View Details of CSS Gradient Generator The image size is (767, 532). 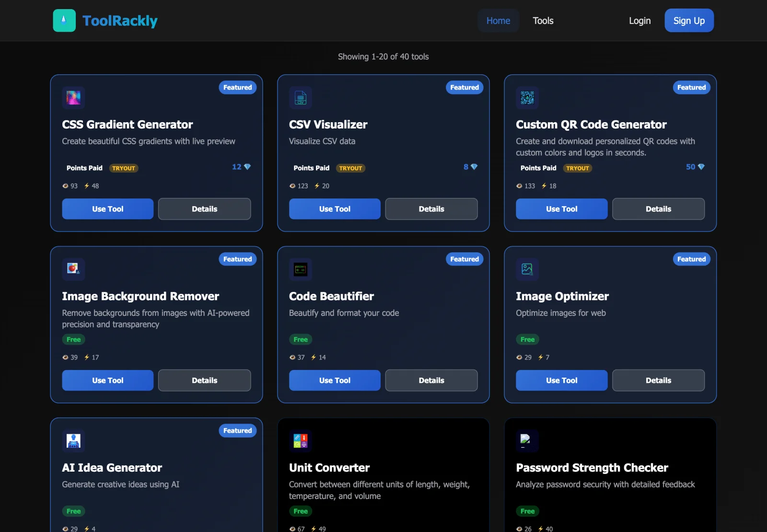pos(205,209)
